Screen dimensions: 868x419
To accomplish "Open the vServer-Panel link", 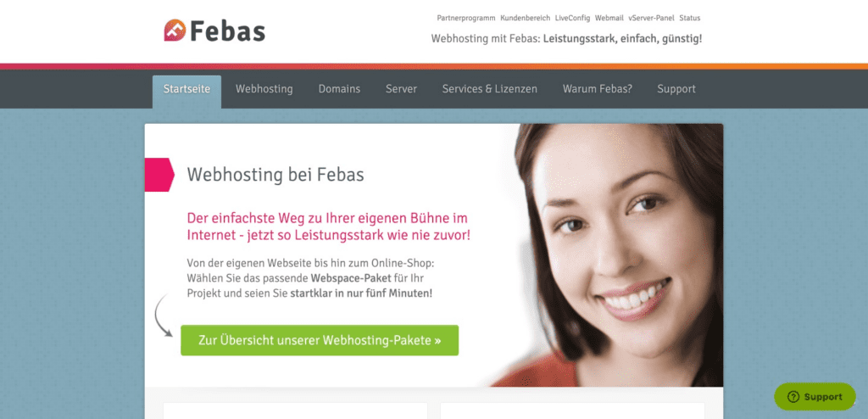I will (x=651, y=18).
